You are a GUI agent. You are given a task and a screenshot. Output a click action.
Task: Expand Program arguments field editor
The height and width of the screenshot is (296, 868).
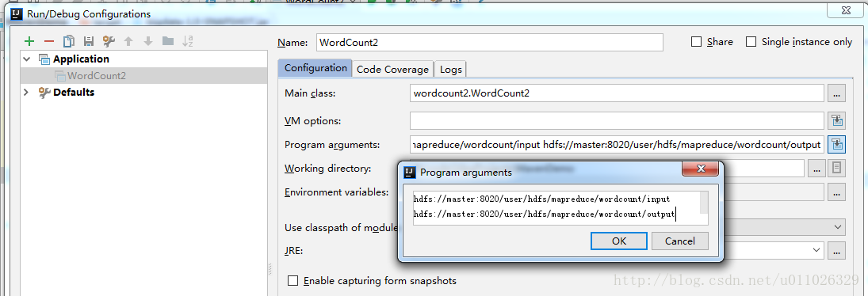836,145
